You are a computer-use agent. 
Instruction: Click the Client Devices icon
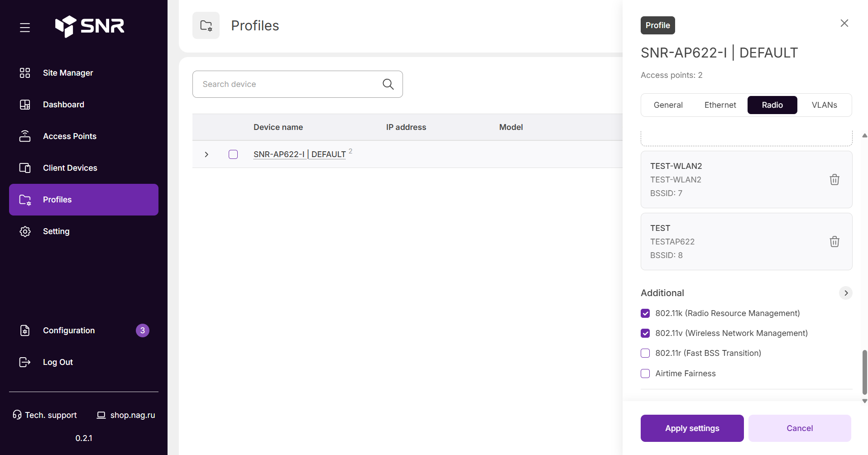(x=25, y=168)
